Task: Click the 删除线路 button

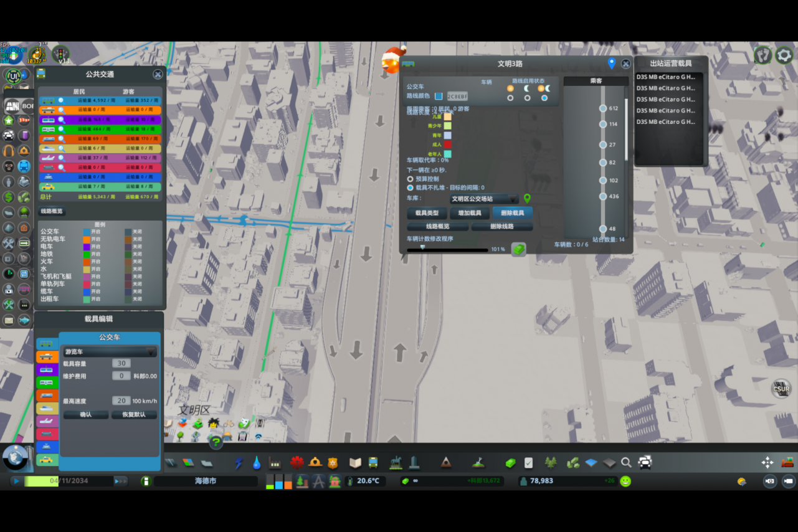Action: pos(501,227)
